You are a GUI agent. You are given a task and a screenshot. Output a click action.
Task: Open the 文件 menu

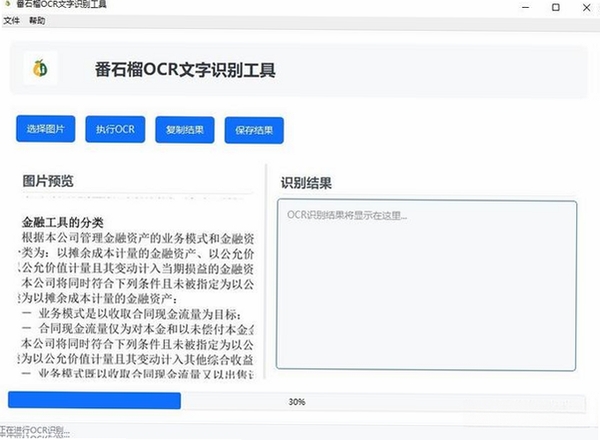[11, 21]
